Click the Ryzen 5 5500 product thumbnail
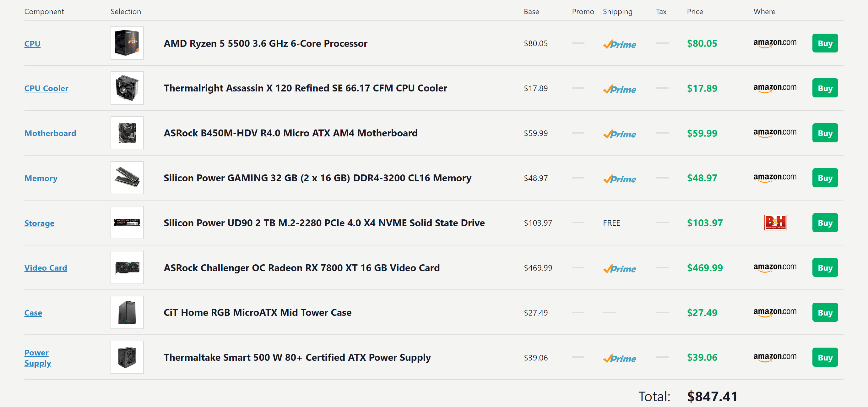This screenshot has height=407, width=868. [x=127, y=43]
